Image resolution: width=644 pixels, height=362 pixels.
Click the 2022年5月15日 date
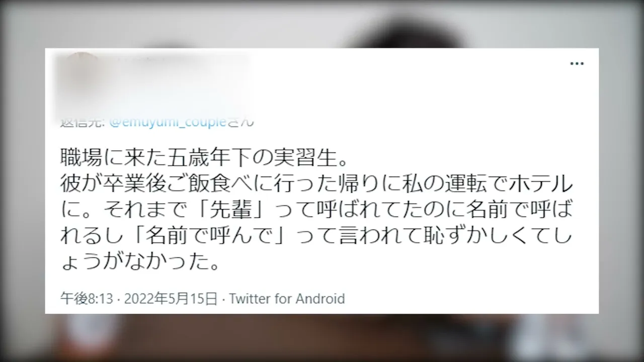pyautogui.click(x=170, y=298)
